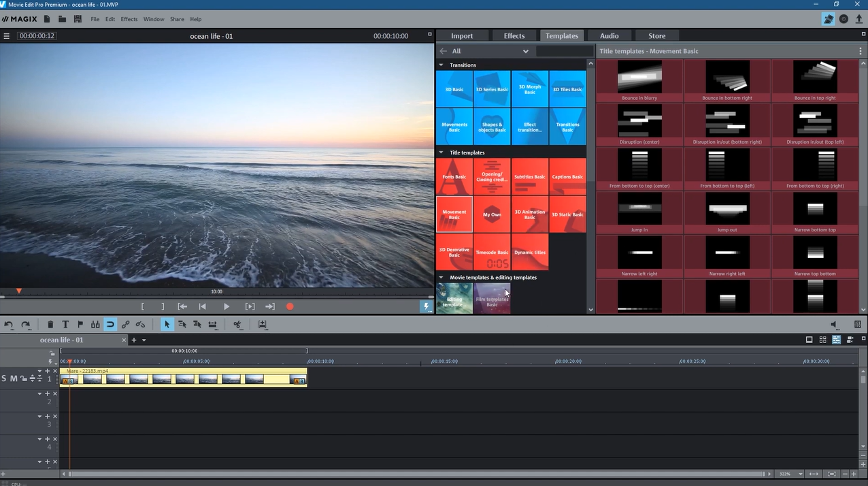Collapse the Title templates section

point(441,152)
